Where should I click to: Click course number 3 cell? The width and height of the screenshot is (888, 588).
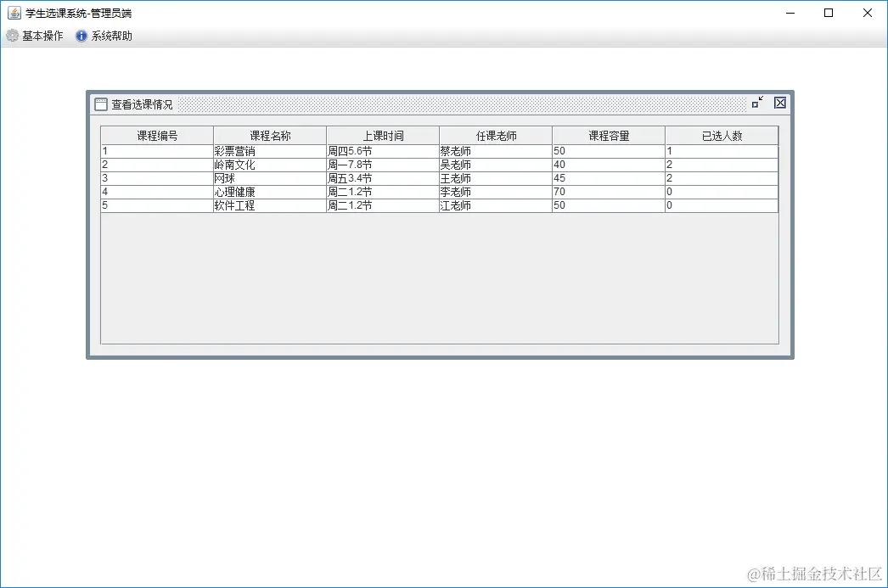(x=157, y=178)
